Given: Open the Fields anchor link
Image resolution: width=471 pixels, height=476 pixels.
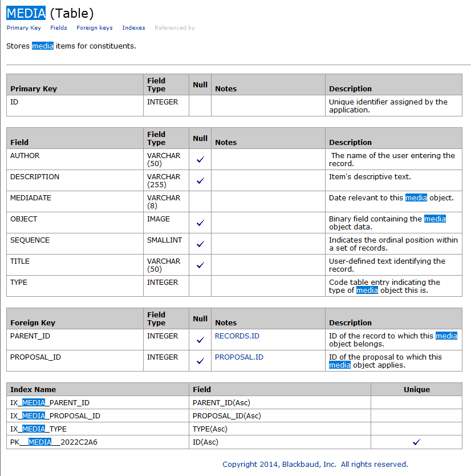Looking at the screenshot, I should 59,27.
